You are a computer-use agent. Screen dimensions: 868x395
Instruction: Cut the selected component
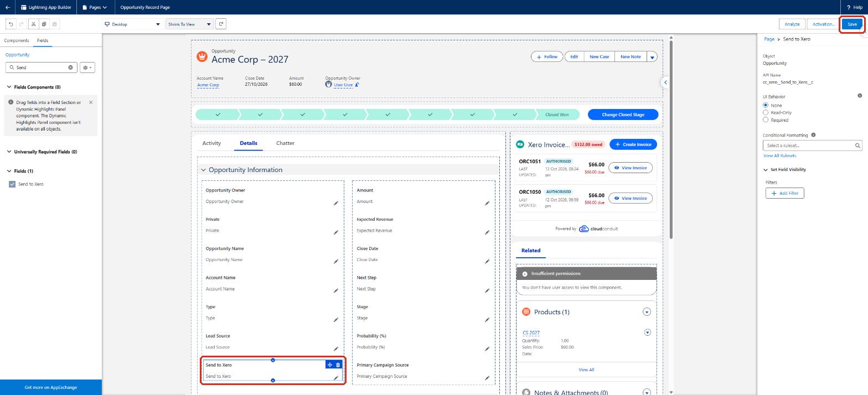pos(34,24)
